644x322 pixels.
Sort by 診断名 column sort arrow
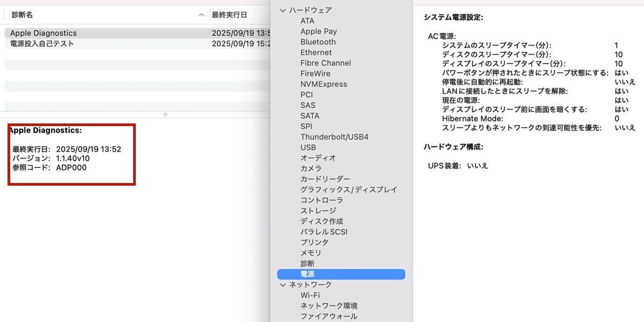pos(201,15)
